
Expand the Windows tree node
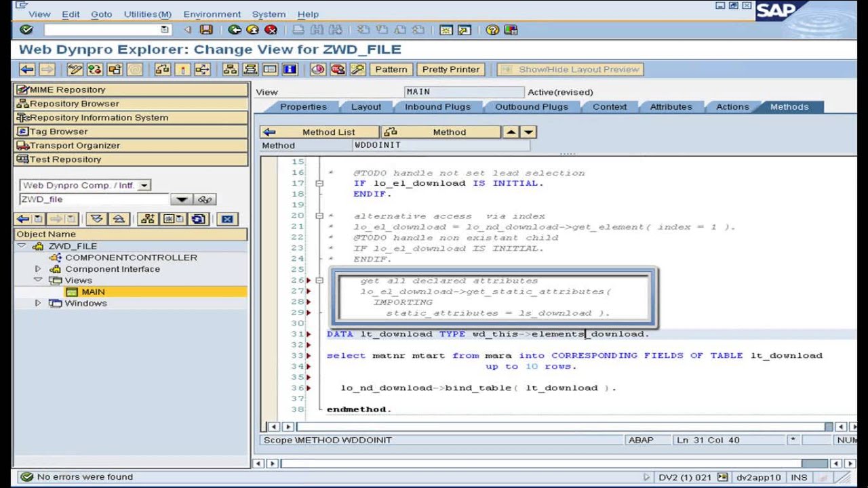(x=38, y=303)
